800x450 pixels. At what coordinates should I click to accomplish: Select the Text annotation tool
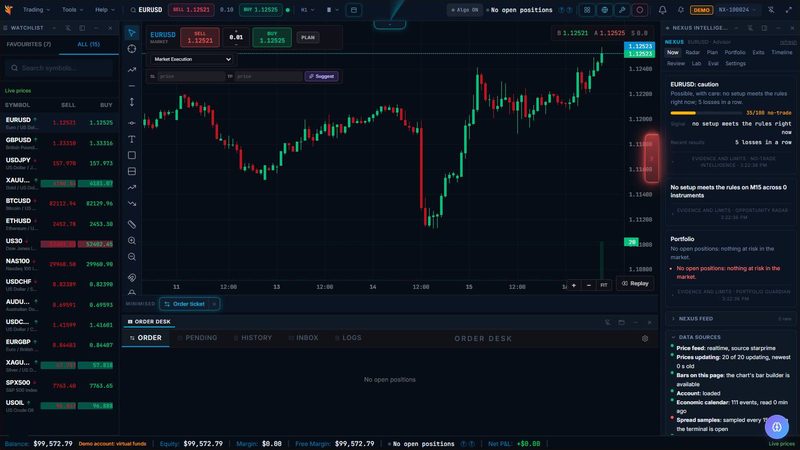coord(132,139)
